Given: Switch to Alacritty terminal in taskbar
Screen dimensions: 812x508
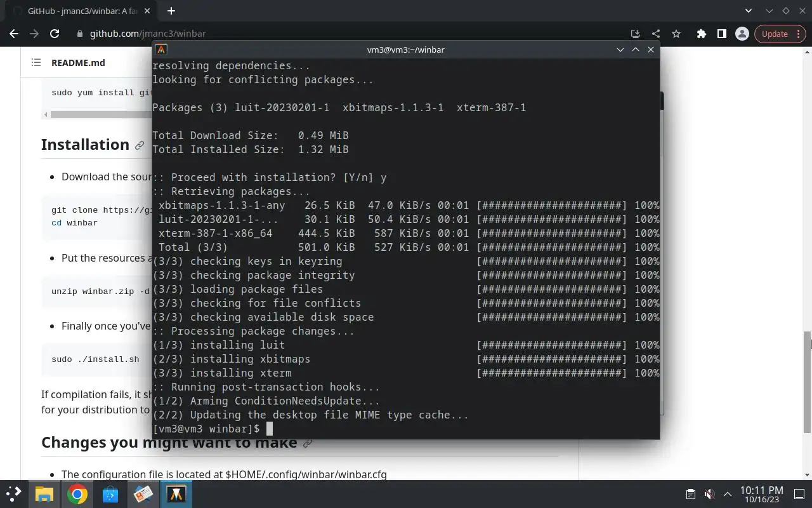Looking at the screenshot, I should tap(176, 493).
